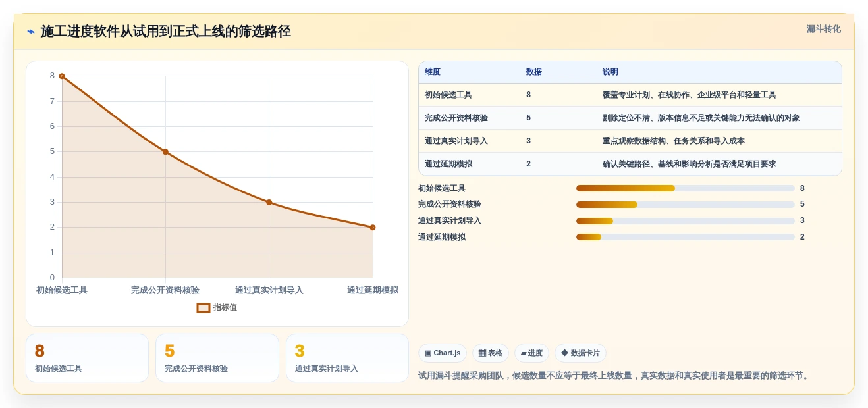868x408 pixels.
Task: Click the 通过延期模拟 table row cell
Action: 448,165
